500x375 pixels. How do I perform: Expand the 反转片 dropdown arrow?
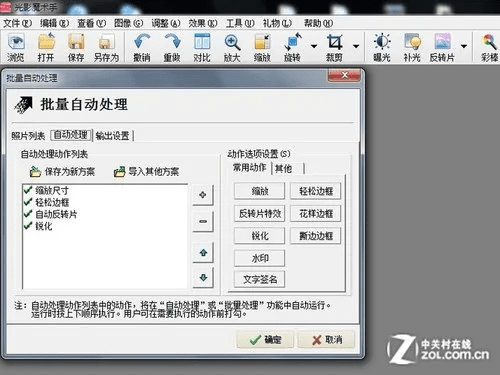click(464, 46)
